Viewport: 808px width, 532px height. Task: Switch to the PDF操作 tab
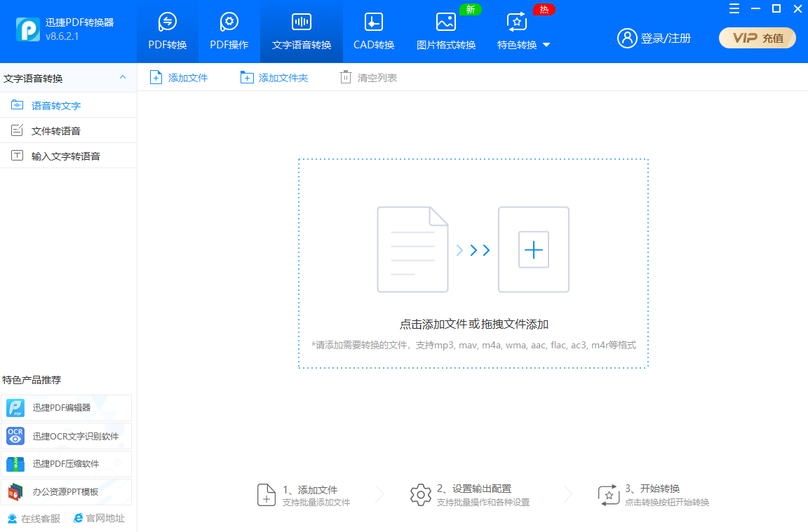pos(229,32)
